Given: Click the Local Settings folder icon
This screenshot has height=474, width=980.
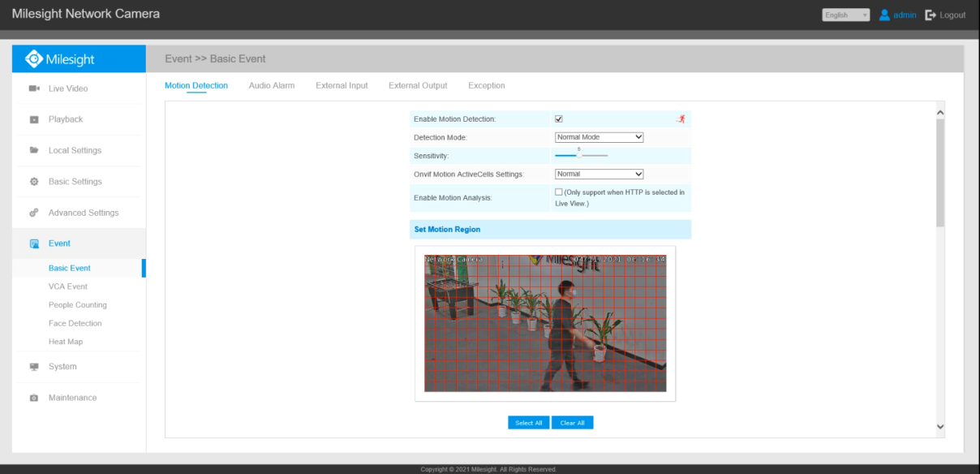Looking at the screenshot, I should [34, 150].
